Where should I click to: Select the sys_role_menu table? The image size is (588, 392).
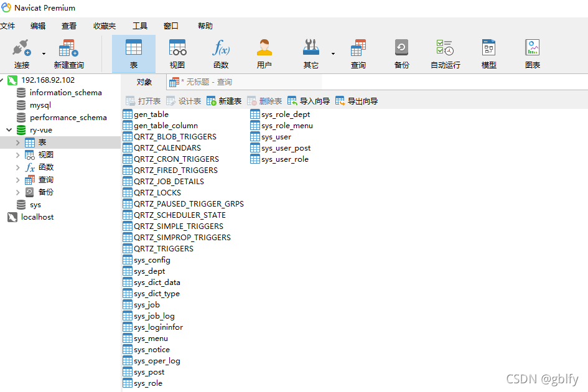(287, 126)
